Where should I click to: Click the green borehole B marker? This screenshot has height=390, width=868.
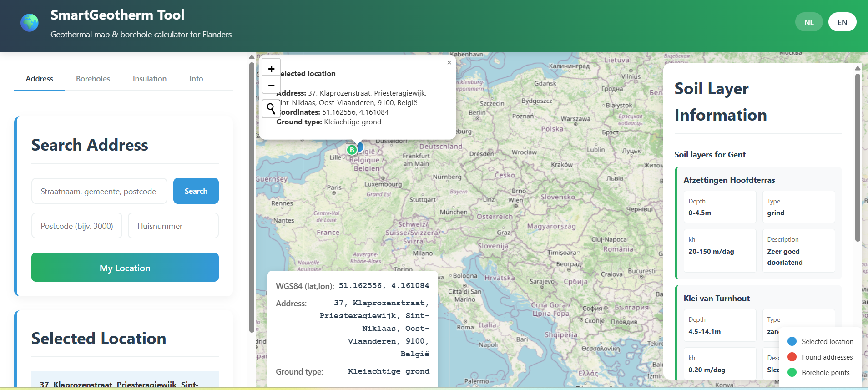tap(352, 150)
